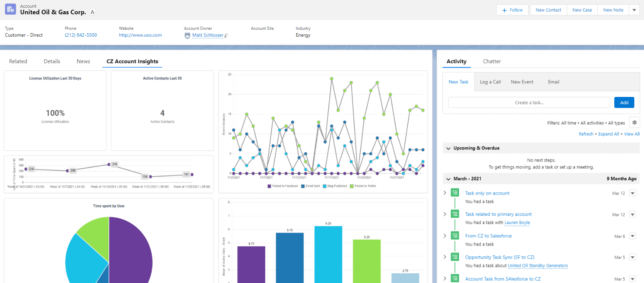Screen dimensions: 644x283
Task: Click Expand All link
Action: click(x=608, y=134)
